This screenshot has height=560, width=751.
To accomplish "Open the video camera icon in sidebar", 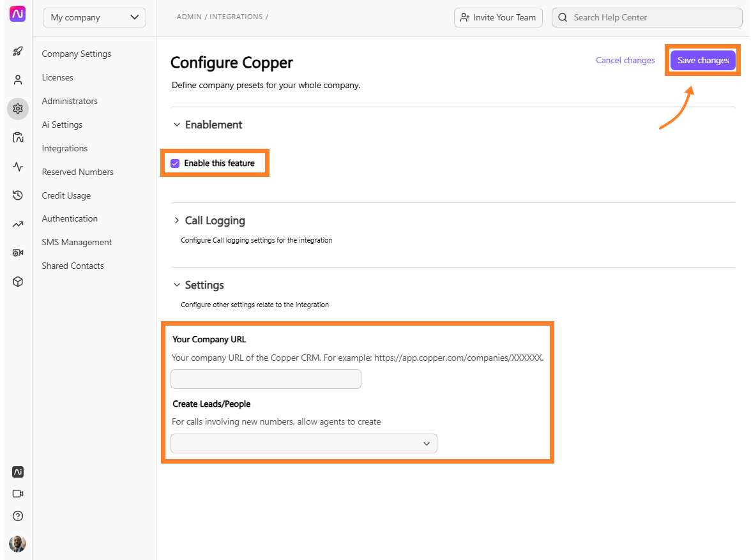I will click(18, 494).
